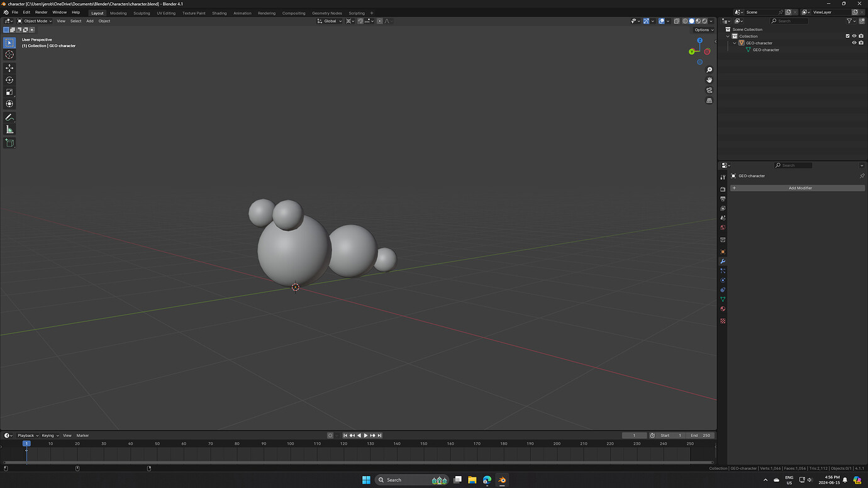Choose the Transform tool

point(9,104)
